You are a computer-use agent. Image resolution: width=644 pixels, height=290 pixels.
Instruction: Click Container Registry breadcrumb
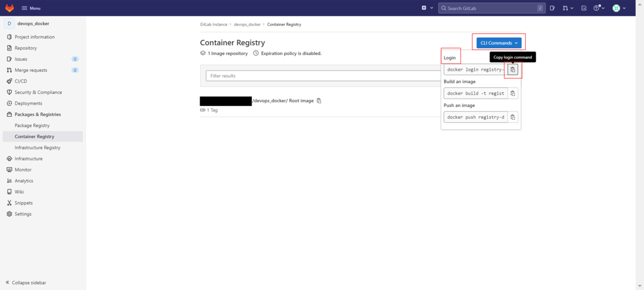click(284, 25)
